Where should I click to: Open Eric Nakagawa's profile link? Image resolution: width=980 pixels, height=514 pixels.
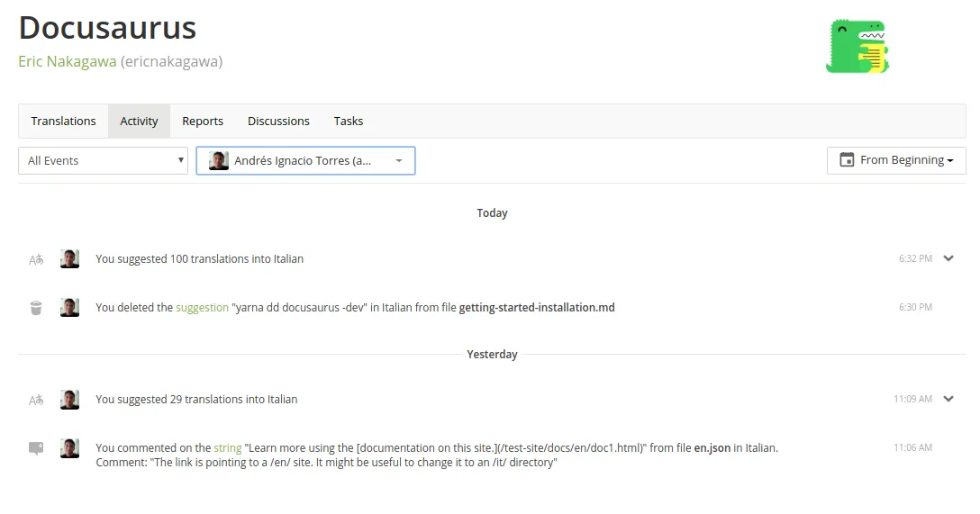click(x=67, y=61)
